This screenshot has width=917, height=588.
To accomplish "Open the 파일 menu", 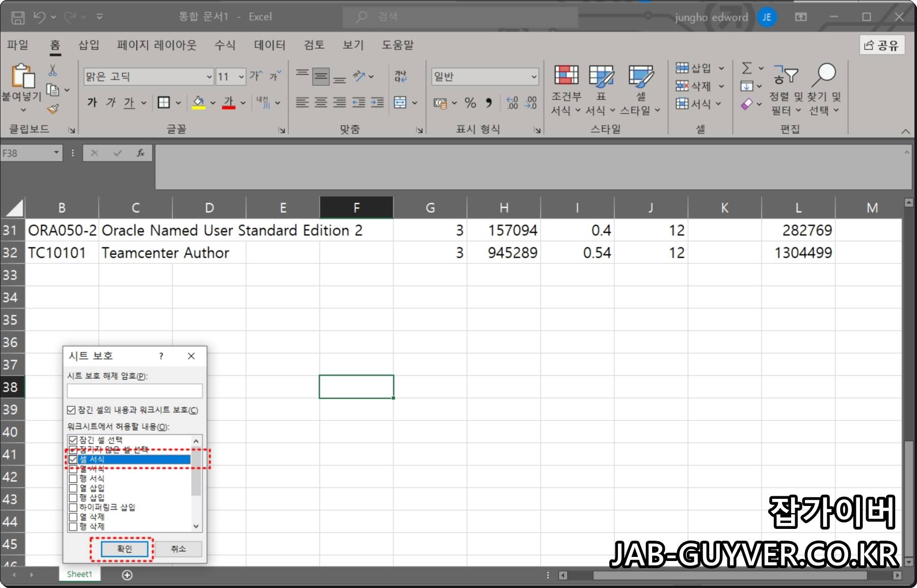I will [18, 45].
